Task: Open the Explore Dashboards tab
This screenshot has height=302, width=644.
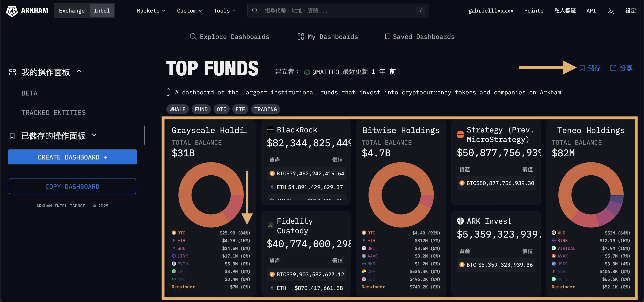Action: point(229,37)
